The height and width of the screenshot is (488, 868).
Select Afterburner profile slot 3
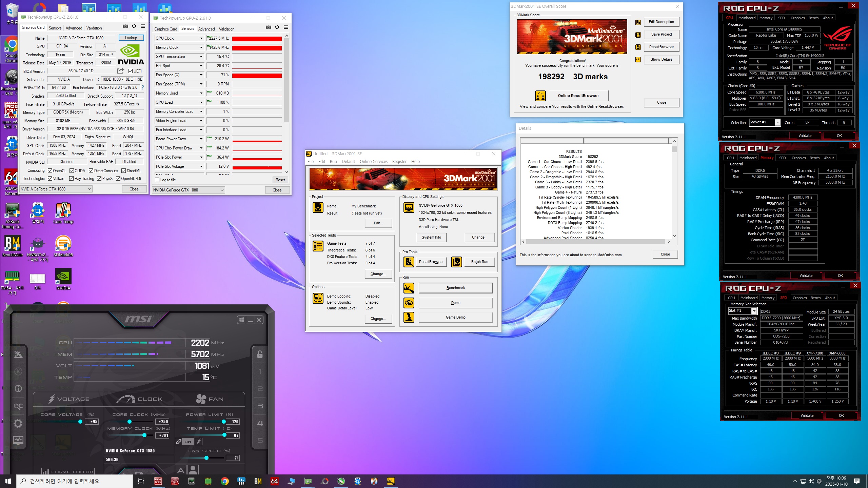260,406
